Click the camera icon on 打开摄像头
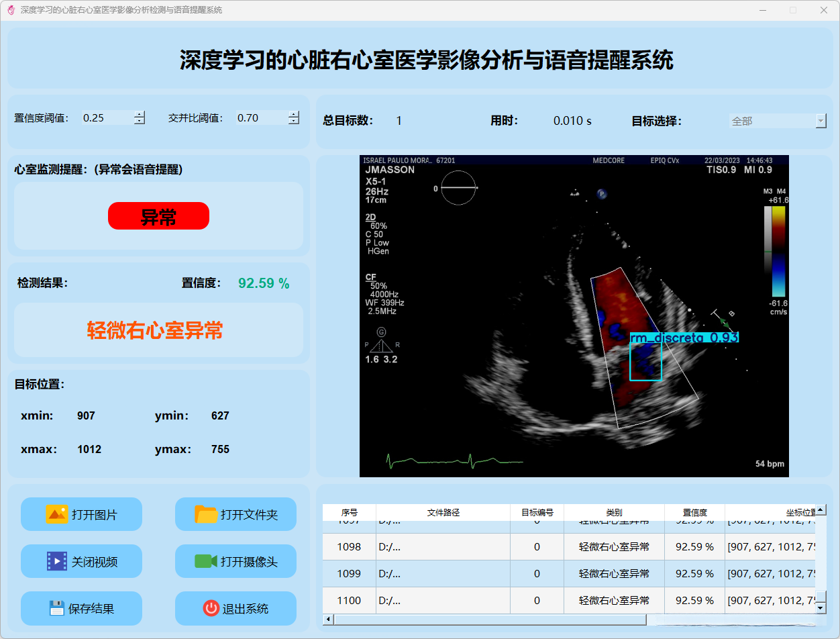 pyautogui.click(x=206, y=561)
